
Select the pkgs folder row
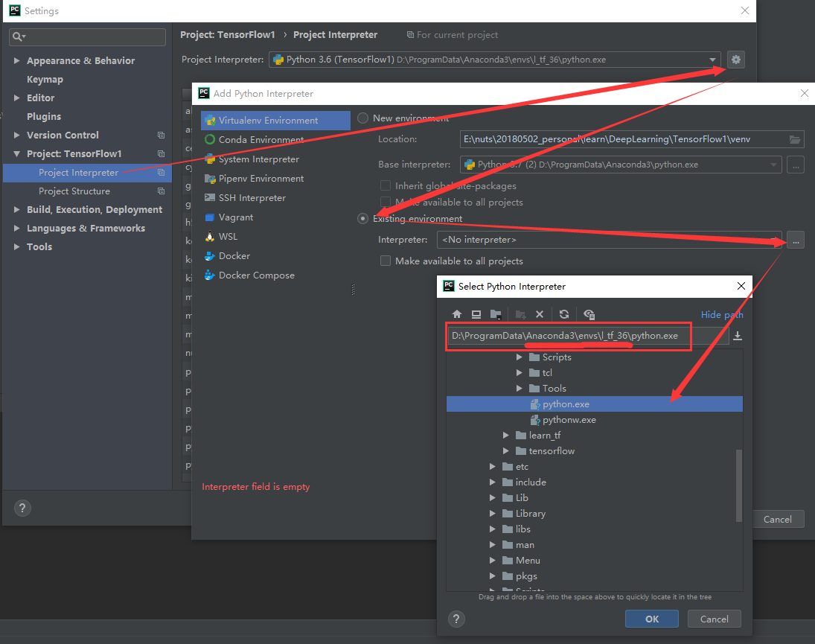point(594,576)
